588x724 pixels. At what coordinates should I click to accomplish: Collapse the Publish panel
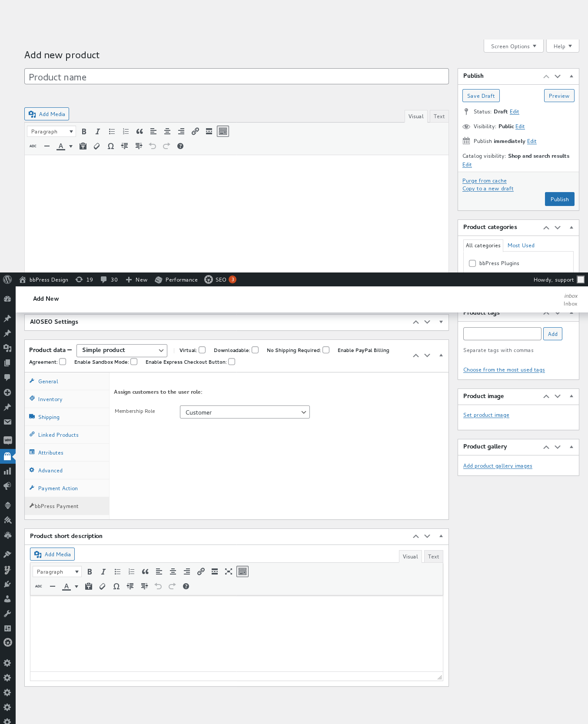pos(571,76)
